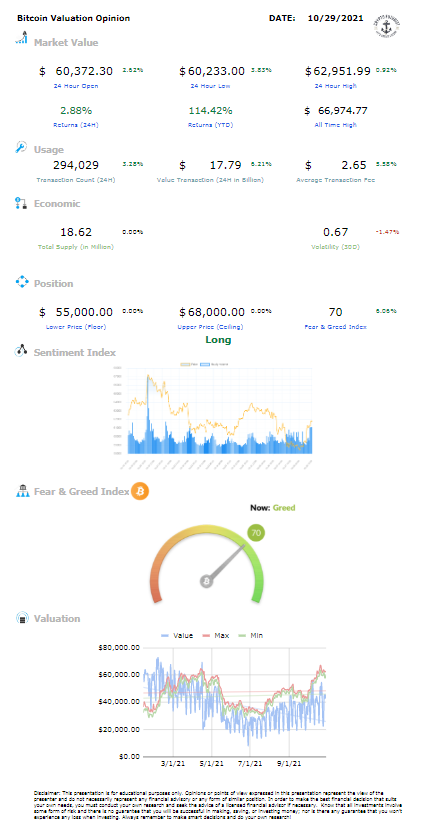Toggle the Max series in Valuation legend

[x=215, y=635]
